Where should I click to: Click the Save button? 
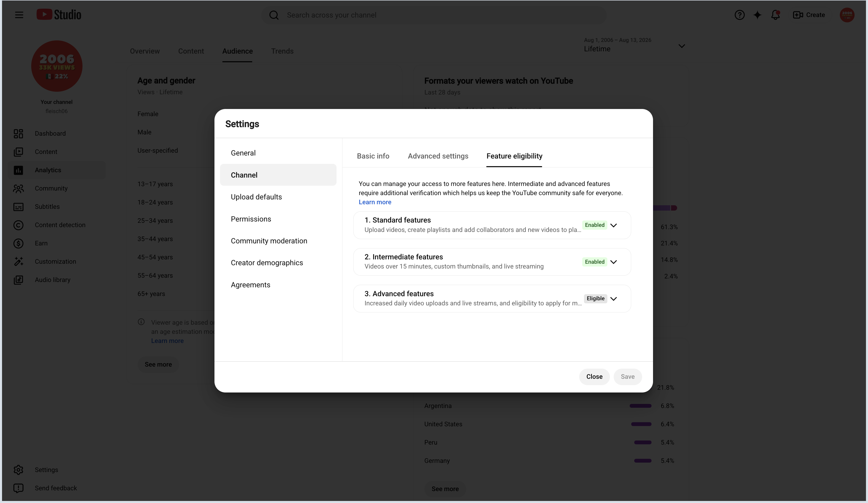point(628,376)
